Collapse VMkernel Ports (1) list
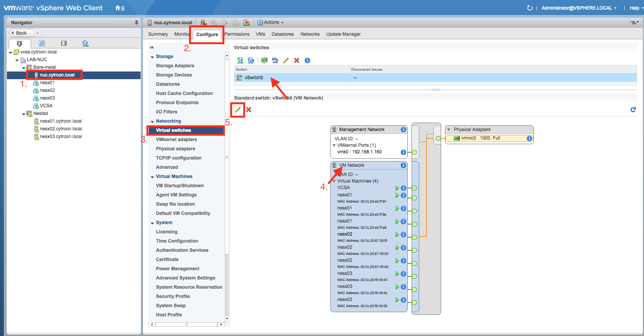Viewport: 644px width, 336px height. pos(334,145)
